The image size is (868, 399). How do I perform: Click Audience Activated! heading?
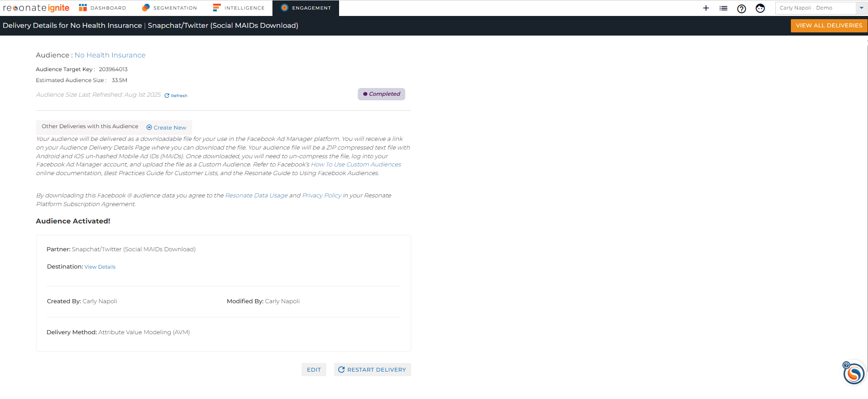(x=73, y=221)
